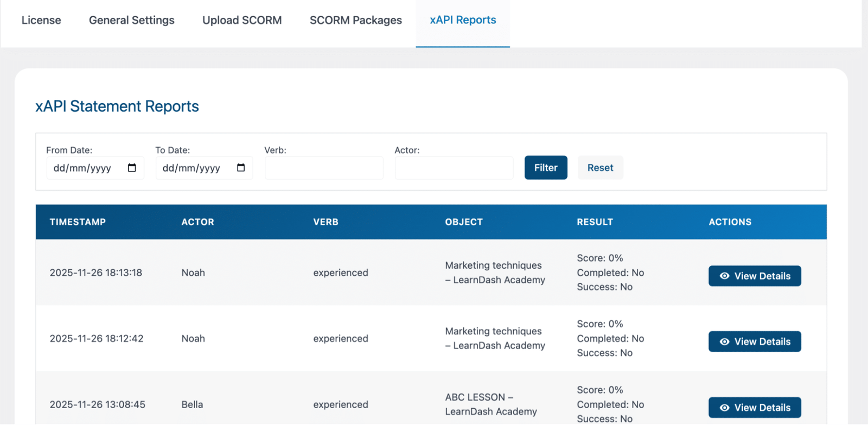Select timestamp 2025-11-26 13:08:45
Screen dimensions: 868x425
coord(97,404)
